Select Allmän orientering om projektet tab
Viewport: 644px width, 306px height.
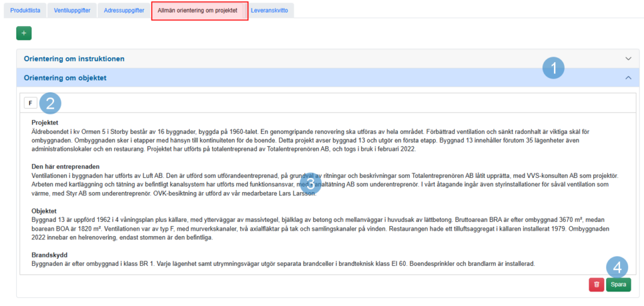coord(199,11)
